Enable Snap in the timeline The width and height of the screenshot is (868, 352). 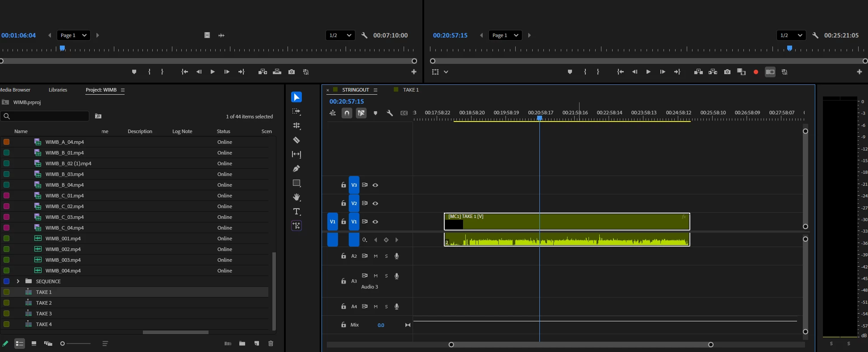tap(346, 113)
